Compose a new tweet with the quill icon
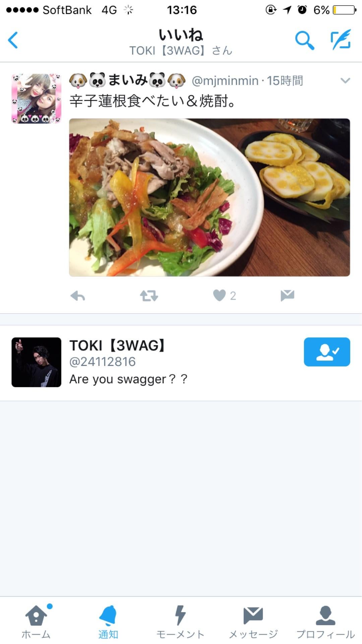The width and height of the screenshot is (362, 644). tap(341, 40)
